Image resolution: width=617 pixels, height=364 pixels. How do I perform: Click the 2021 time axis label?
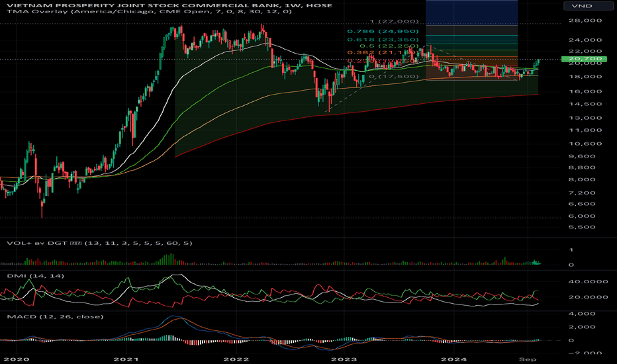[126, 359]
